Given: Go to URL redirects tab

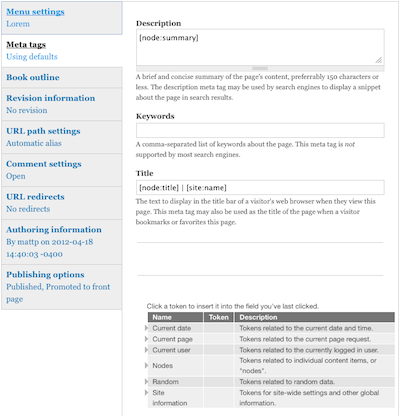Looking at the screenshot, I should pos(35,197).
